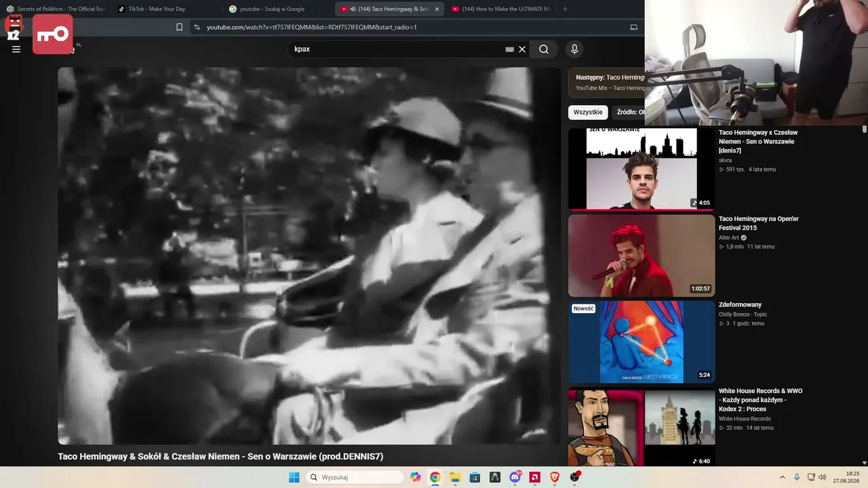Click the magnifier search button beside kpax
The image size is (868, 488).
coord(544,49)
